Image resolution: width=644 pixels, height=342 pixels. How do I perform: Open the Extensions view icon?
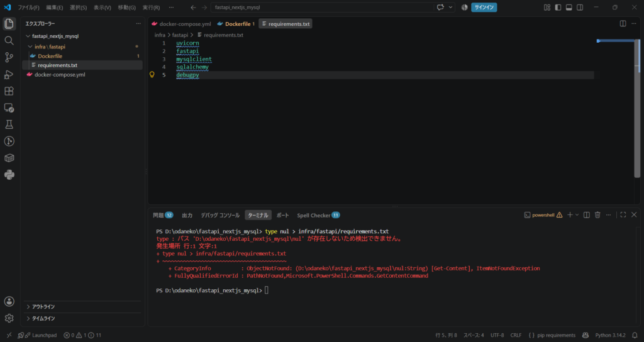pos(9,91)
